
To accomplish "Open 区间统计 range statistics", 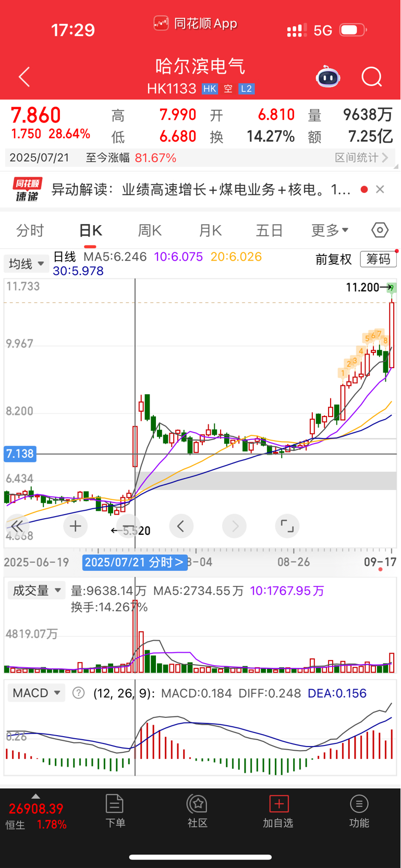I will tap(361, 157).
